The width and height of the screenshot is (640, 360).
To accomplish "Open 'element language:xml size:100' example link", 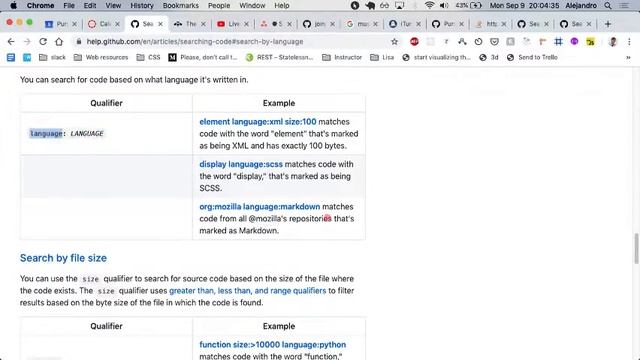I will click(258, 122).
